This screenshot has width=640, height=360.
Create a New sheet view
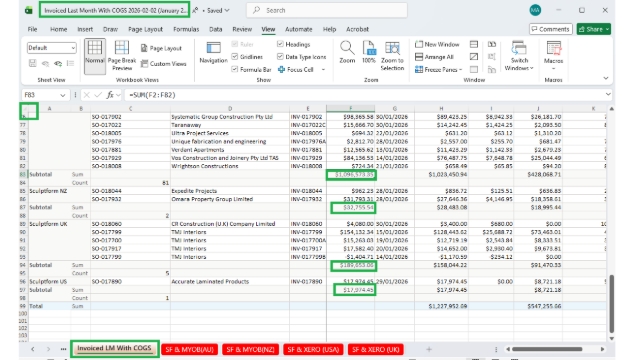[x=58, y=63]
